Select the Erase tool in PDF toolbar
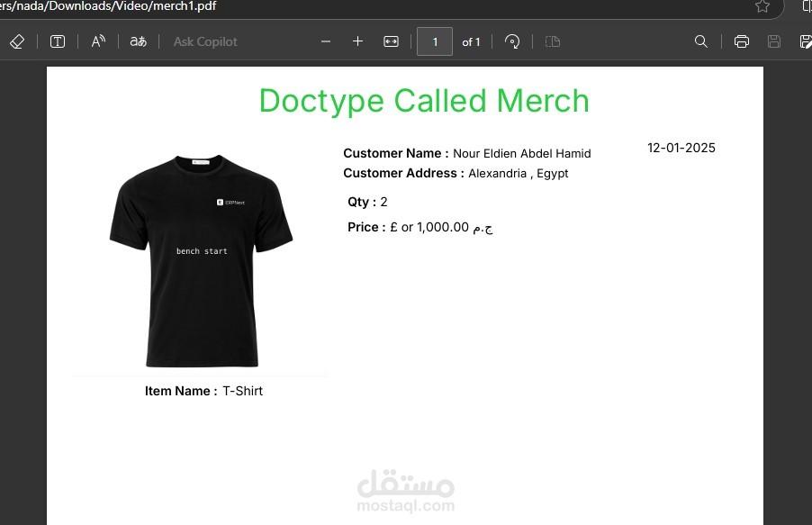The height and width of the screenshot is (525, 812). click(x=17, y=41)
